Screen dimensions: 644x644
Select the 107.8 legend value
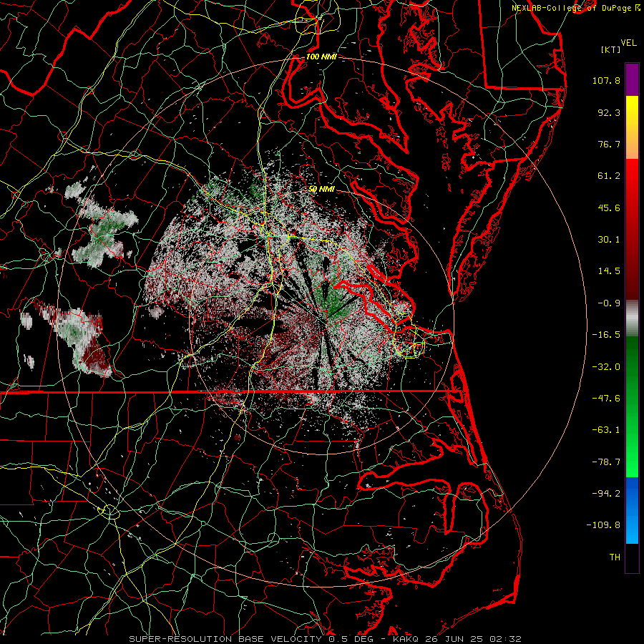point(606,80)
